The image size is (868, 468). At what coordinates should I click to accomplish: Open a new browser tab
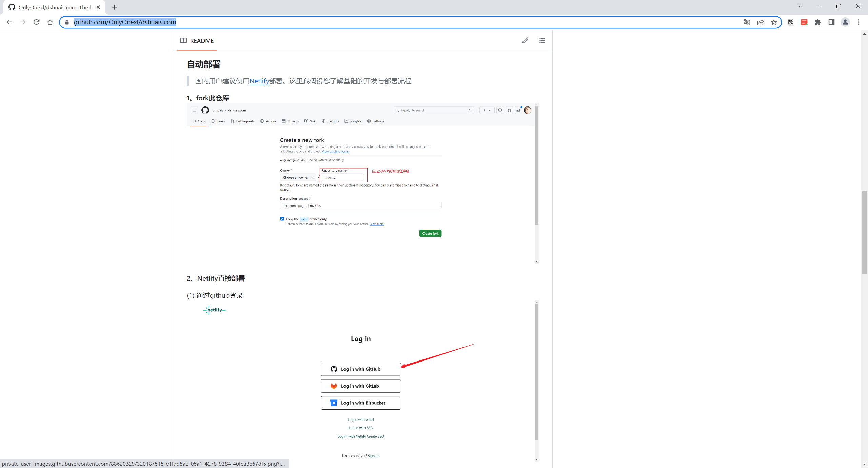pyautogui.click(x=114, y=7)
